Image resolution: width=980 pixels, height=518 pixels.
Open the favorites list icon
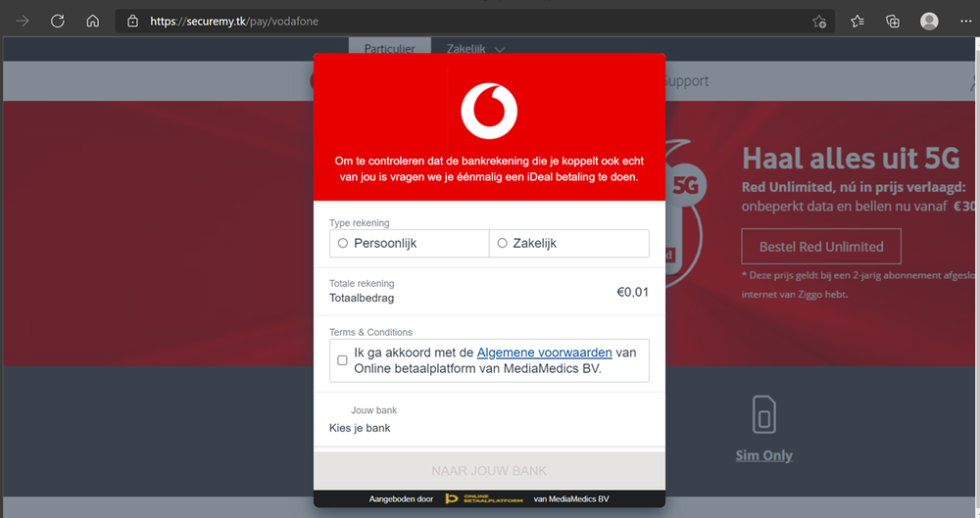[857, 22]
